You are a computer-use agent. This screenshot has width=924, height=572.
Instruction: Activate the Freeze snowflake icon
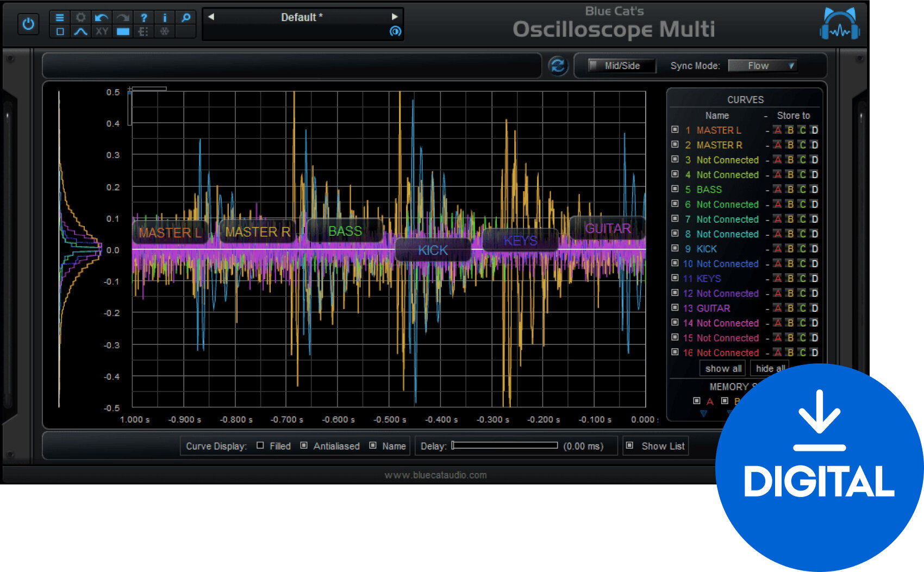tap(165, 32)
